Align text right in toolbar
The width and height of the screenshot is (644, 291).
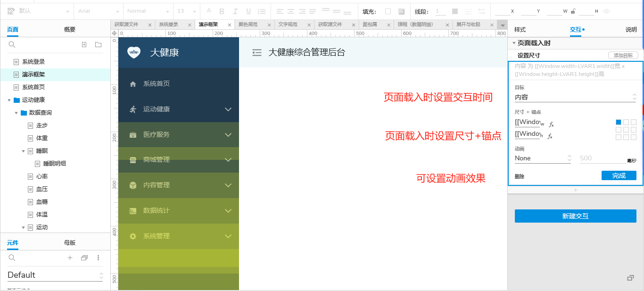point(302,11)
